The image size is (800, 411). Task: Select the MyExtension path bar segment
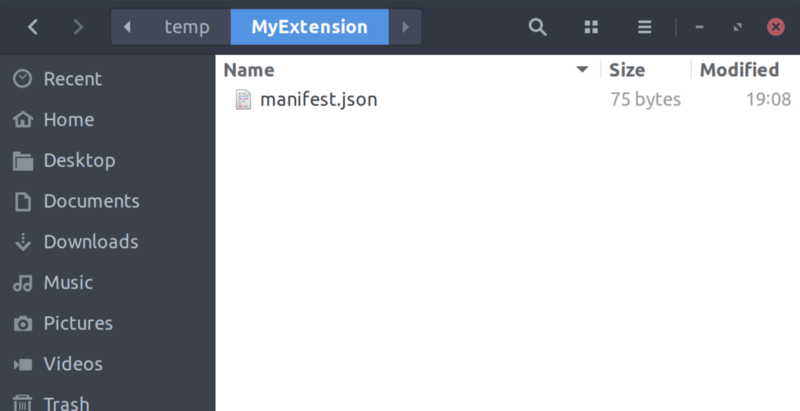309,27
